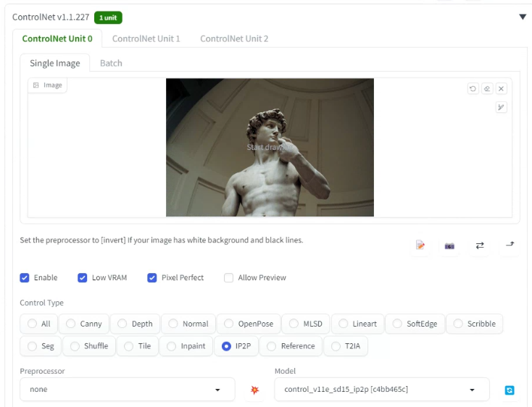Screen dimensions: 532x407
Task: Click the selected IP2P radio option
Action: (236, 346)
